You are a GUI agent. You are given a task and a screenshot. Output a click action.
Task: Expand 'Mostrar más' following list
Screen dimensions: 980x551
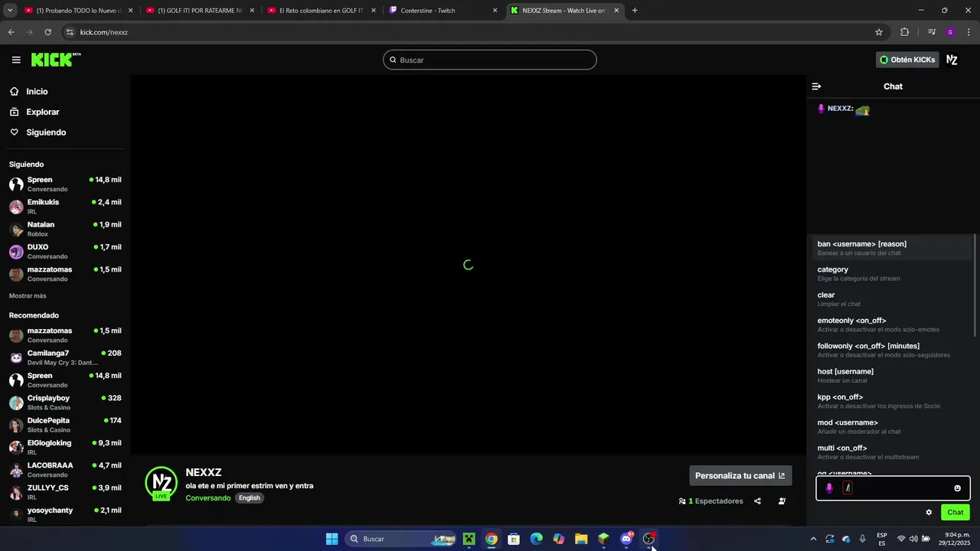(x=28, y=295)
